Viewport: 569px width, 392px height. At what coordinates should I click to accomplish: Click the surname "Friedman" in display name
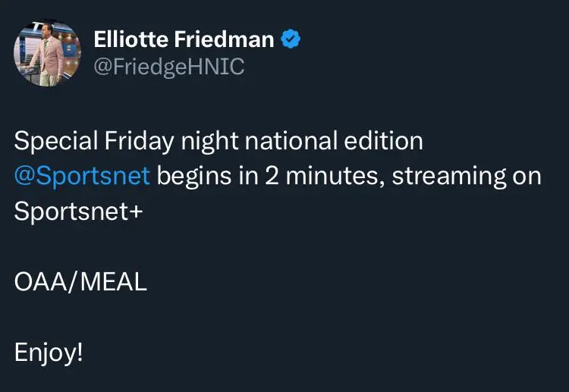[x=224, y=39]
